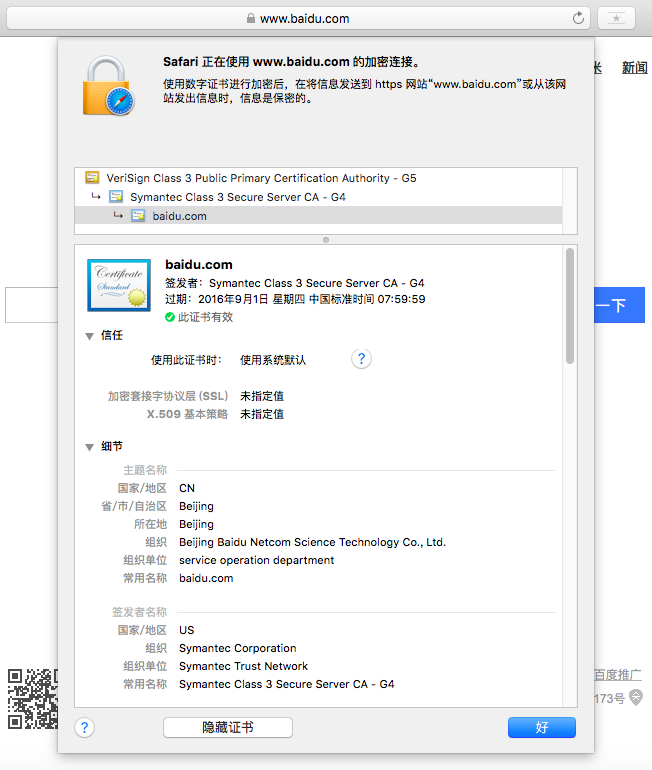
Task: Click Symantec Trust Network text
Action: (x=244, y=666)
